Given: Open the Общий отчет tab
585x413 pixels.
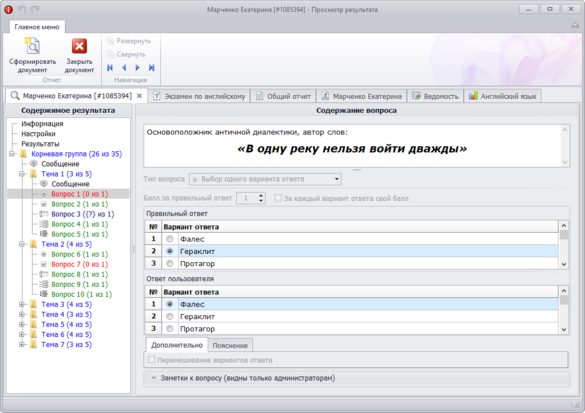Looking at the screenshot, I should coord(284,96).
